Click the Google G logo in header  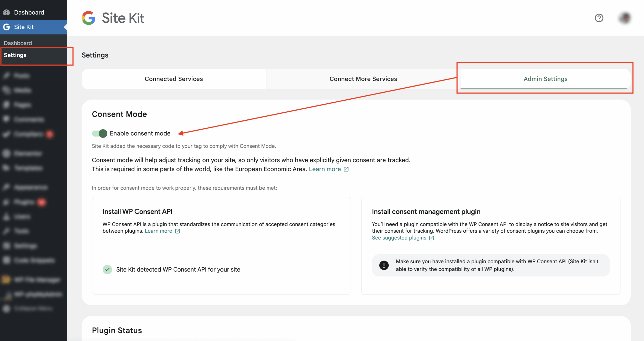[x=89, y=18]
